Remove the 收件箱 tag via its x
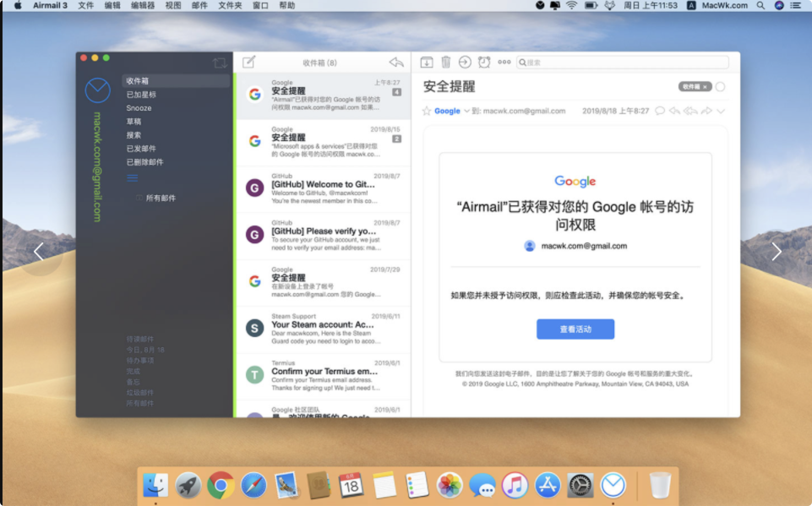This screenshot has width=812, height=506. (x=705, y=87)
